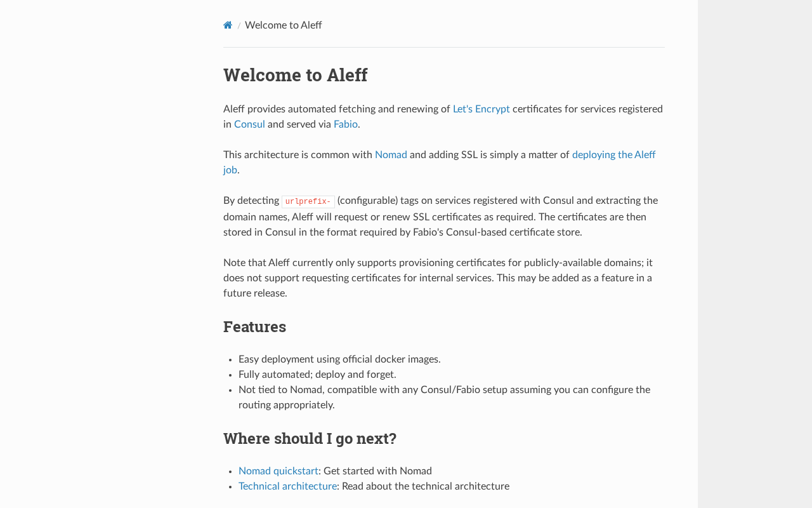Follow the Consul link
Viewport: 812px width, 508px height.
coord(249,124)
